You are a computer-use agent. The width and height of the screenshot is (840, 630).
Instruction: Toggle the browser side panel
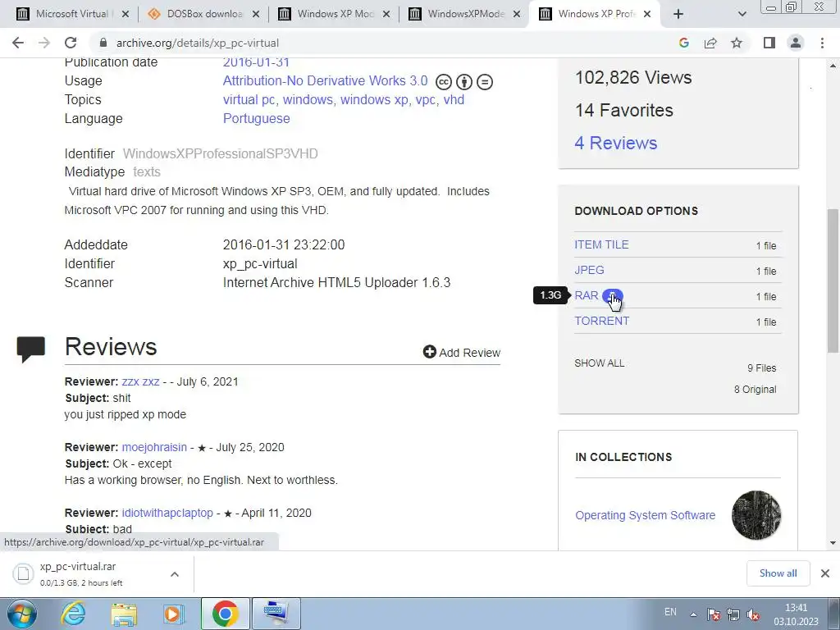(x=769, y=43)
